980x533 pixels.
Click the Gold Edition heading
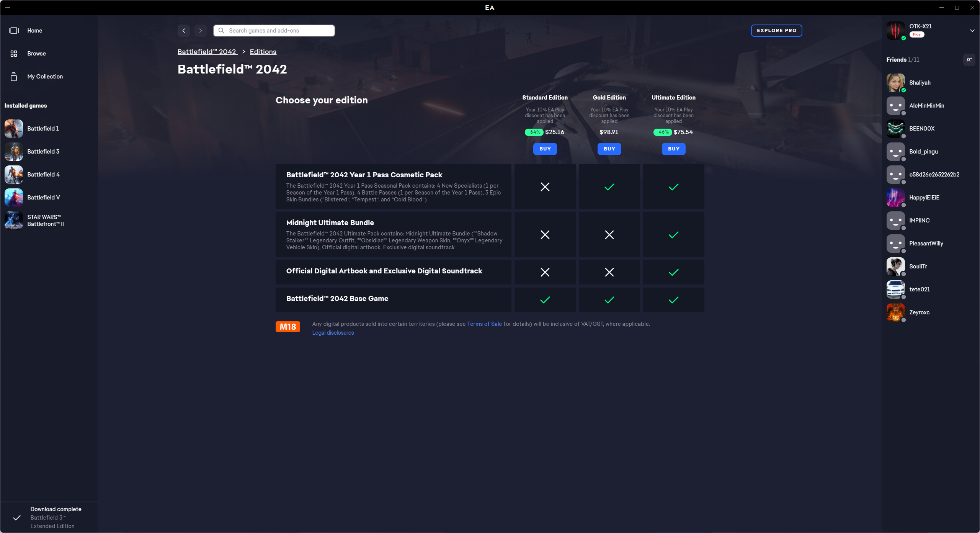coord(609,98)
